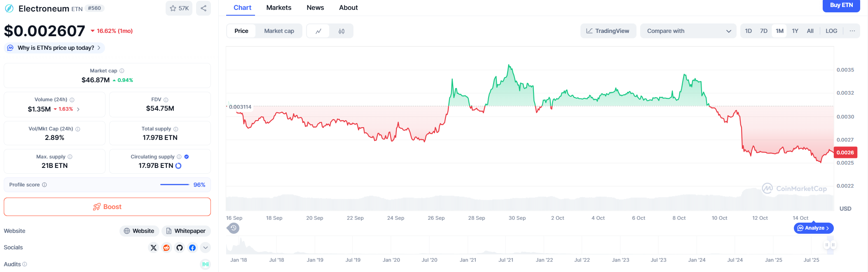
Task: Open Electroneum's Reddit social link
Action: click(x=166, y=248)
